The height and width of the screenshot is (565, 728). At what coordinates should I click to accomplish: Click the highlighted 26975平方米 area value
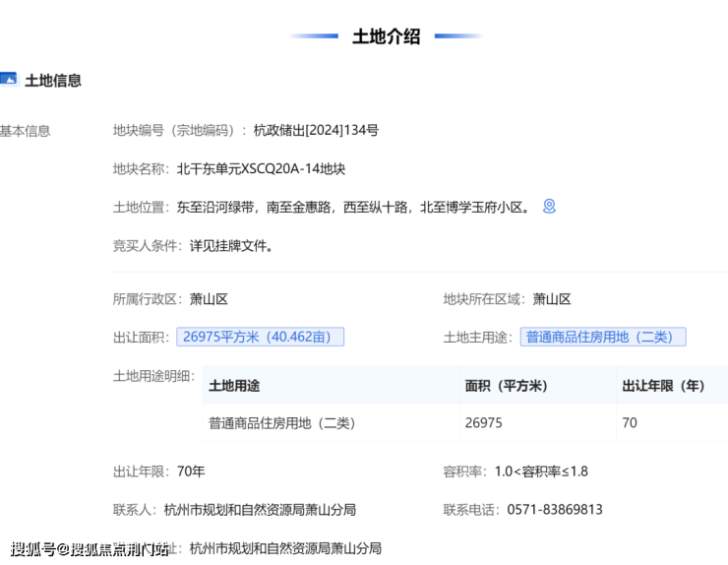[260, 337]
